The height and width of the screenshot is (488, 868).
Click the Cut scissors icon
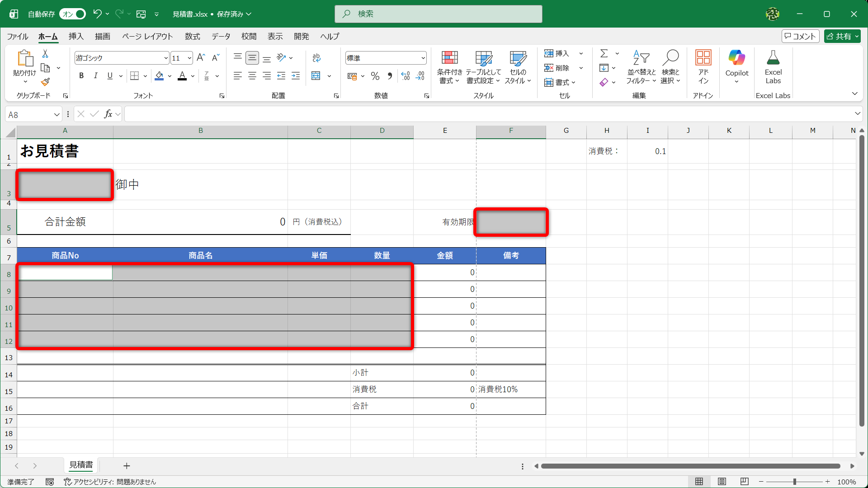coord(45,54)
